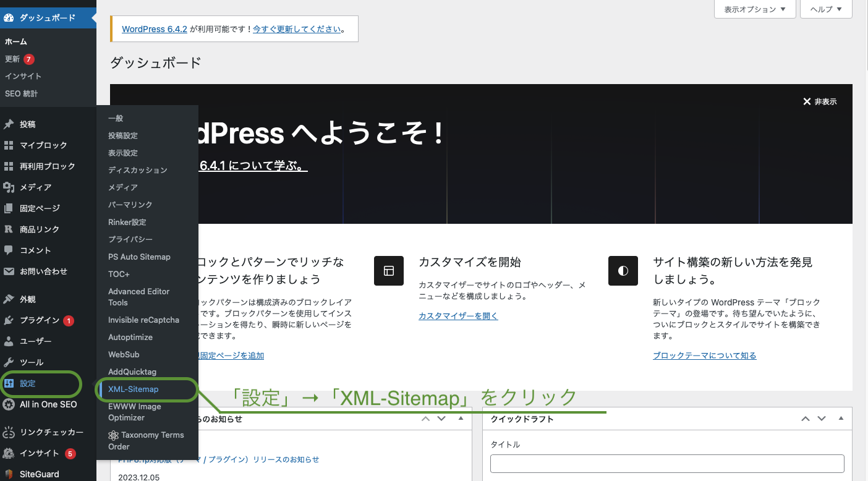This screenshot has width=868, height=481.
Task: Open the ヘルプ dropdown
Action: tap(826, 9)
